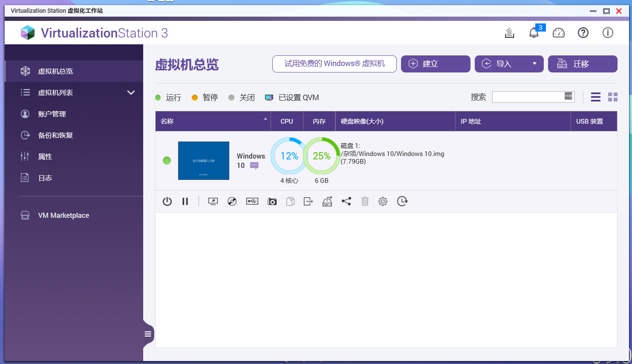
Task: Click the 12% CPU usage gauge
Action: click(x=289, y=156)
